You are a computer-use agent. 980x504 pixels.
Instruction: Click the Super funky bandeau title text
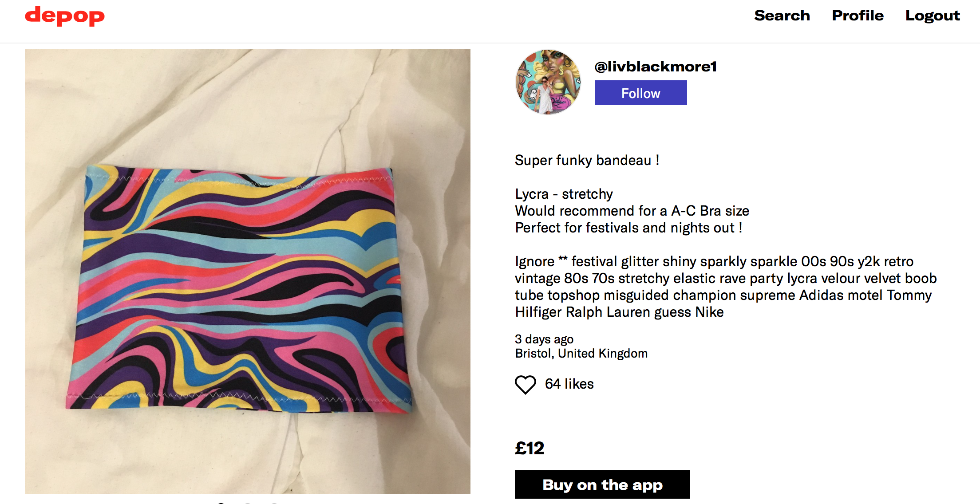point(587,160)
